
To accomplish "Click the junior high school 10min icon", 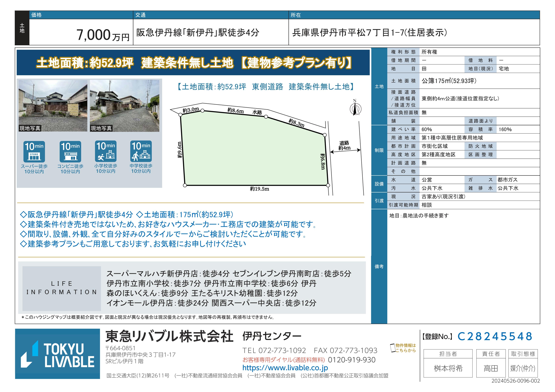I will 141,151.
